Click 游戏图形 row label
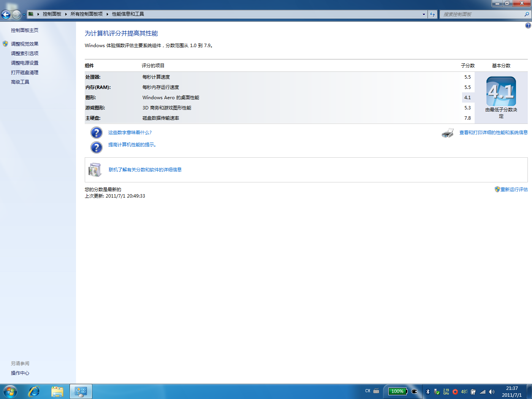This screenshot has height=399, width=532. point(95,108)
